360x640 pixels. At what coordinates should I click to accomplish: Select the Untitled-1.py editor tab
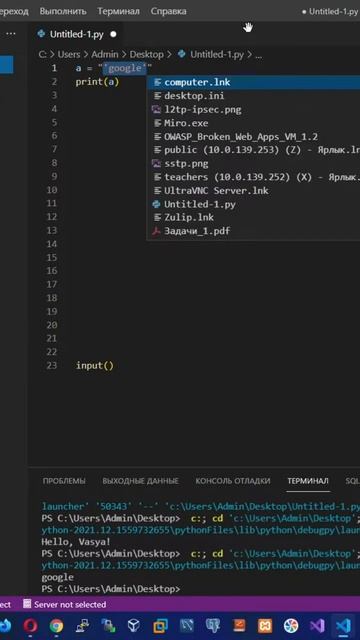pyautogui.click(x=77, y=34)
